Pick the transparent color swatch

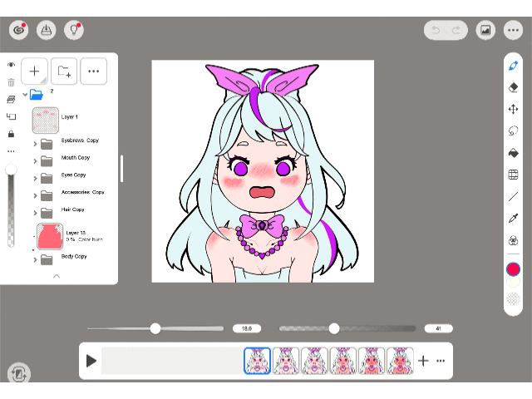[513, 299]
